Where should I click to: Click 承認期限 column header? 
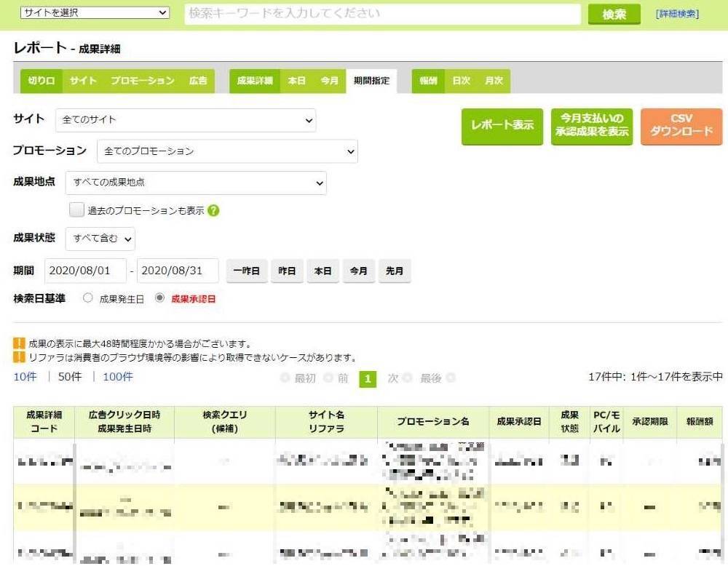pyautogui.click(x=650, y=422)
